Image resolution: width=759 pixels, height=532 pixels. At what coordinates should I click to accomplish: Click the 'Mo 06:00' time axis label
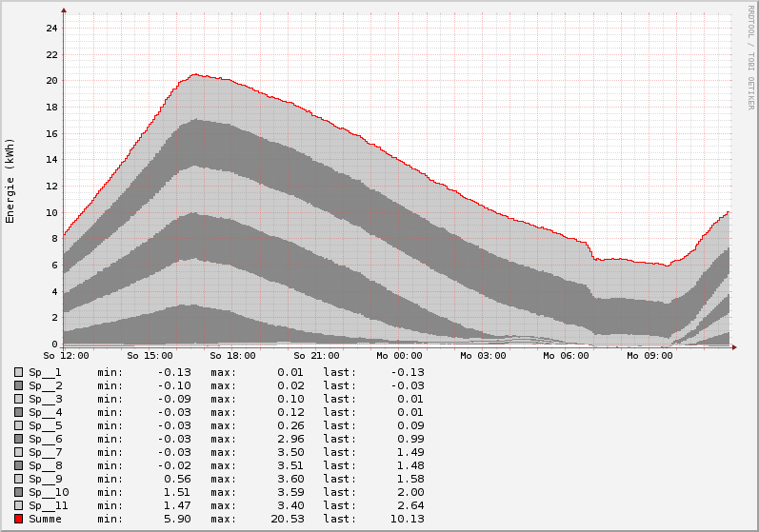point(566,356)
